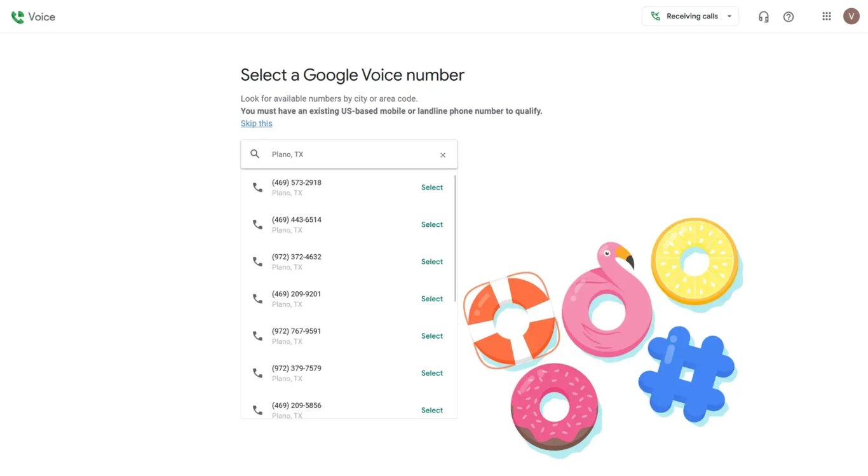The height and width of the screenshot is (476, 868).
Task: Click the text (972) 767-9591
Action: click(x=297, y=331)
